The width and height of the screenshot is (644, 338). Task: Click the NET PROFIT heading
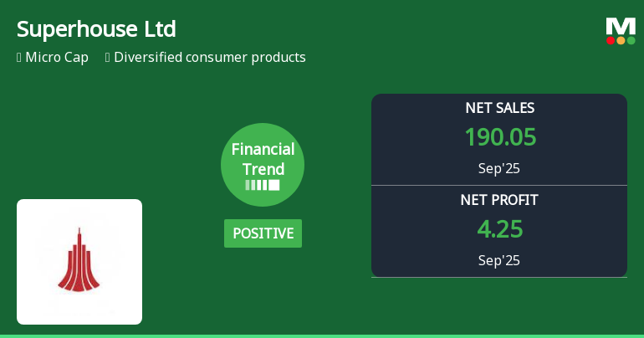(499, 200)
